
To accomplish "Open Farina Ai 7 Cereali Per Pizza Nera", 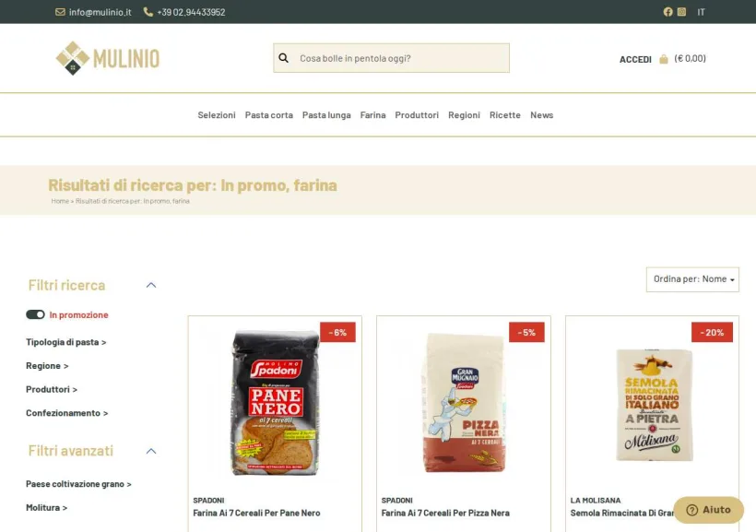I will tap(445, 514).
